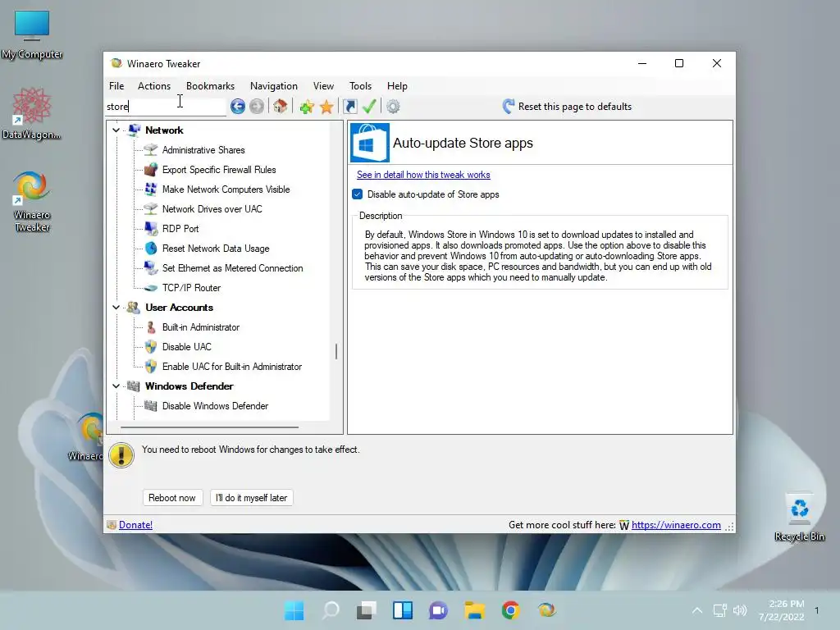
Task: Open DataWagon desktop shortcut
Action: click(x=32, y=113)
